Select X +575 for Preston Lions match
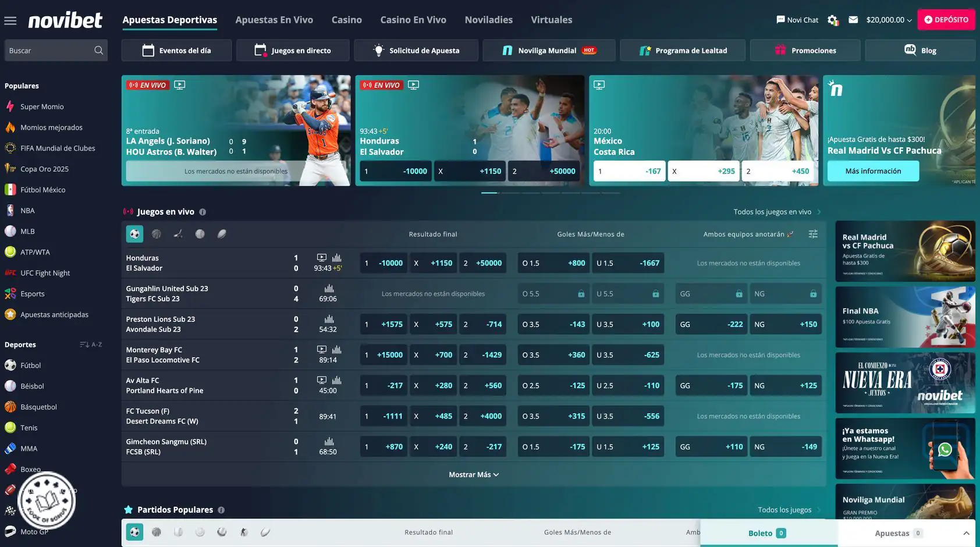 [x=433, y=324]
